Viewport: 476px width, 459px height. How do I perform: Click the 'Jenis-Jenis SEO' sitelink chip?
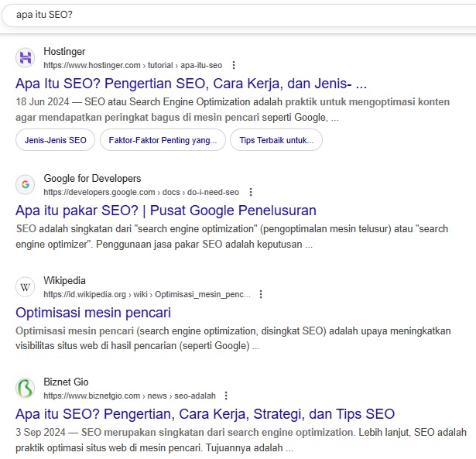tap(55, 140)
